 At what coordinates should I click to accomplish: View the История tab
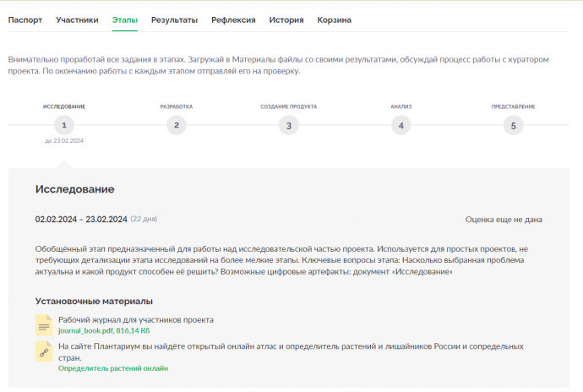click(286, 20)
